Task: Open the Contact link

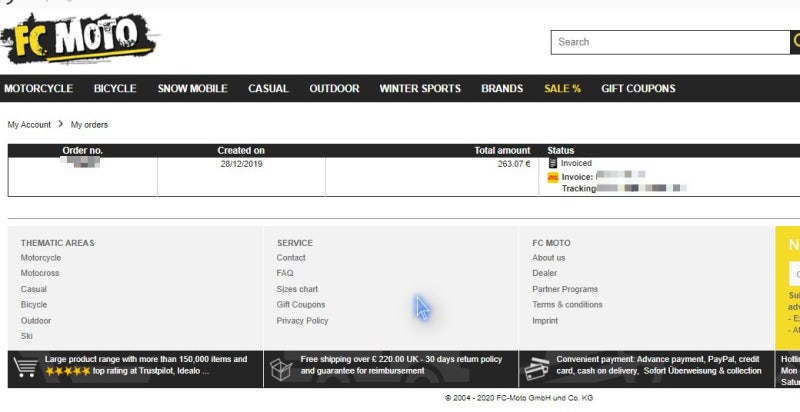Action: [291, 258]
